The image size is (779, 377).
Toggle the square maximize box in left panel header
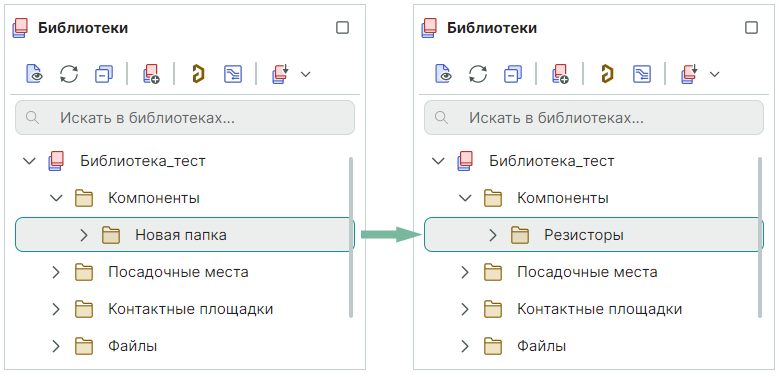pyautogui.click(x=342, y=28)
